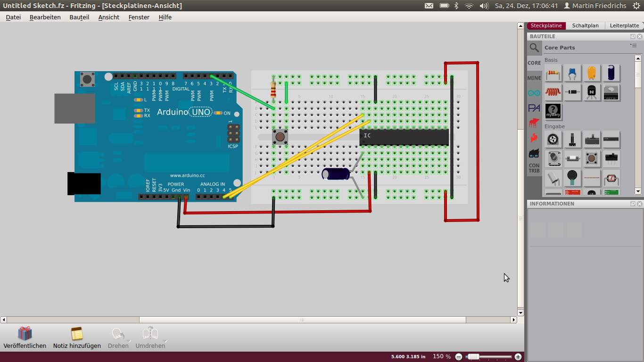Open the Parallax (PA) parts bin

point(534,108)
